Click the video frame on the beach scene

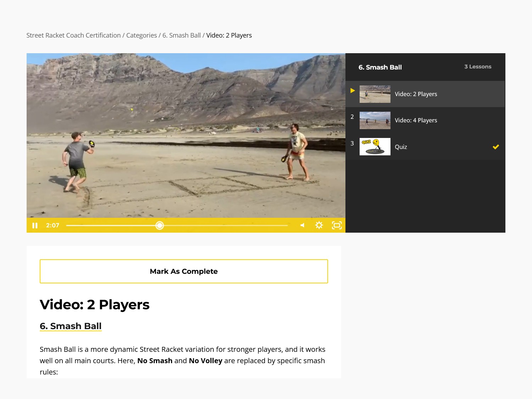[x=186, y=135]
